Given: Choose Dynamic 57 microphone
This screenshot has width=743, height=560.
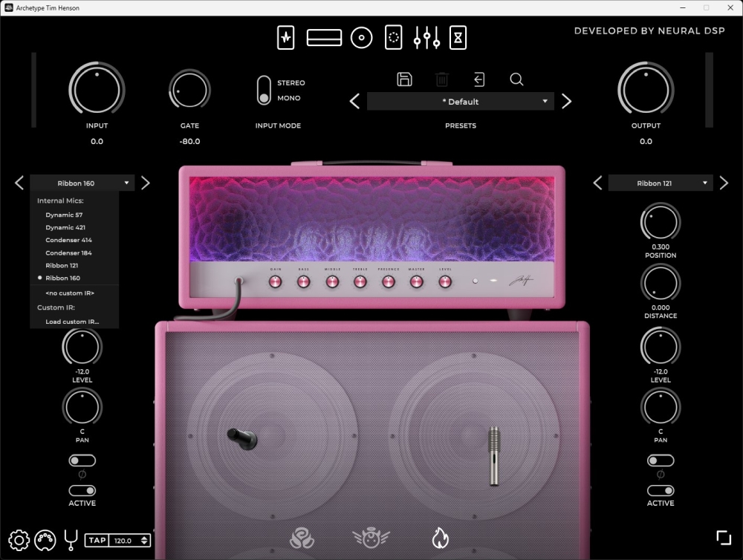Looking at the screenshot, I should click(x=74, y=215).
